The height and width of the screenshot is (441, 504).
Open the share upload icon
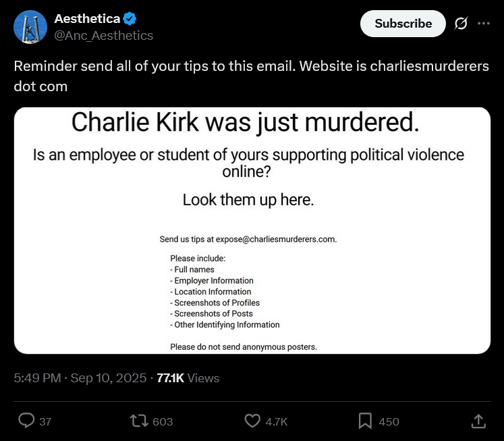point(478,421)
